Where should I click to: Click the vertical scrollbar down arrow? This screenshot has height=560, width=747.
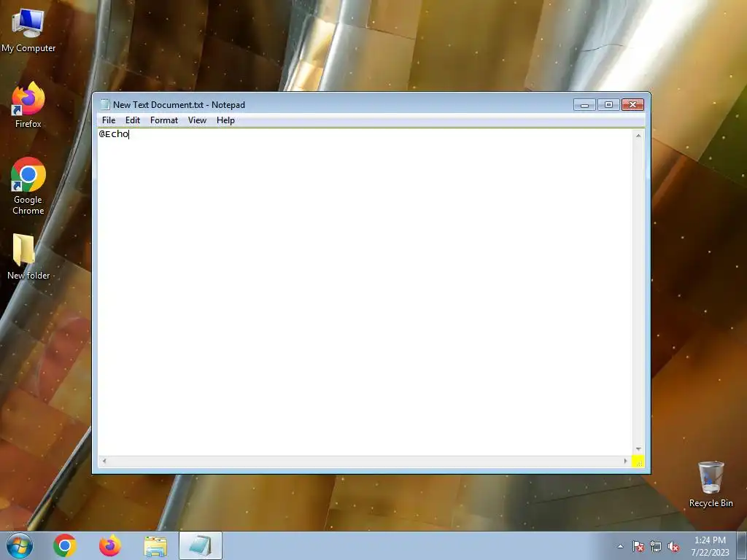point(638,449)
